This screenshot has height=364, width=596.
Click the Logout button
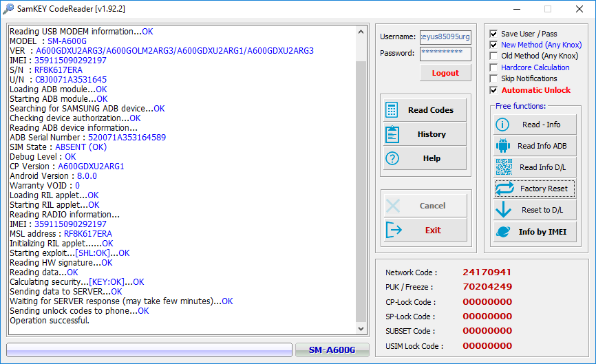445,73
